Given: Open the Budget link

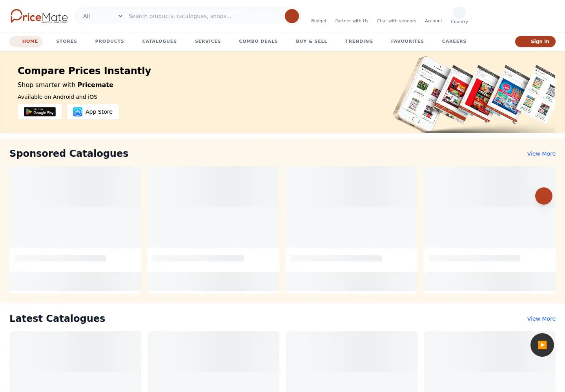Looking at the screenshot, I should 319,21.
